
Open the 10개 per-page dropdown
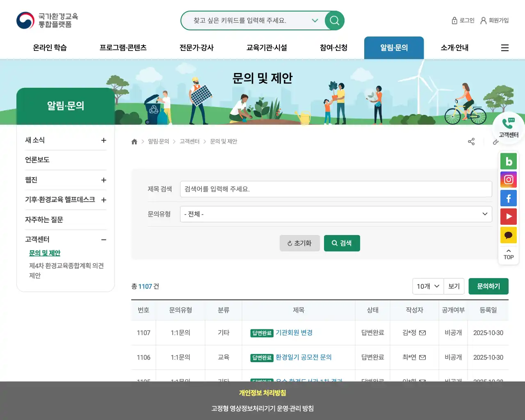(x=428, y=286)
